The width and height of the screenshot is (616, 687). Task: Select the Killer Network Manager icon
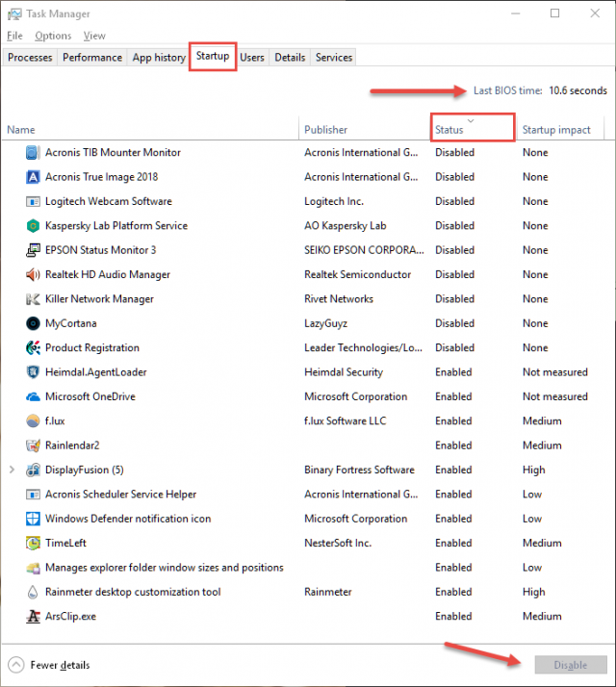pyautogui.click(x=33, y=299)
